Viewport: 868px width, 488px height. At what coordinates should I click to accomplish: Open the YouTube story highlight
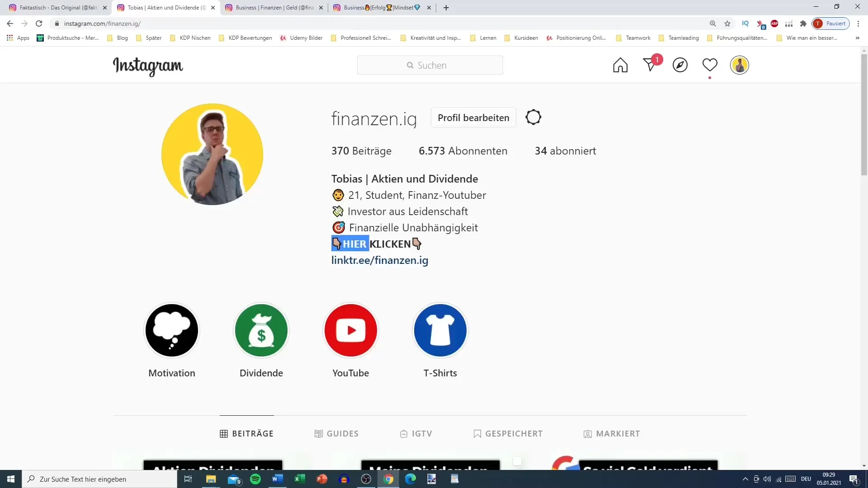351,330
